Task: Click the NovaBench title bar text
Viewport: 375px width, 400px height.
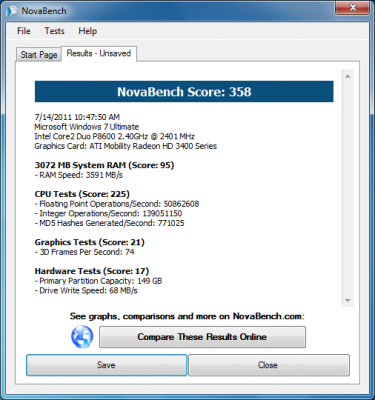Action: point(44,11)
